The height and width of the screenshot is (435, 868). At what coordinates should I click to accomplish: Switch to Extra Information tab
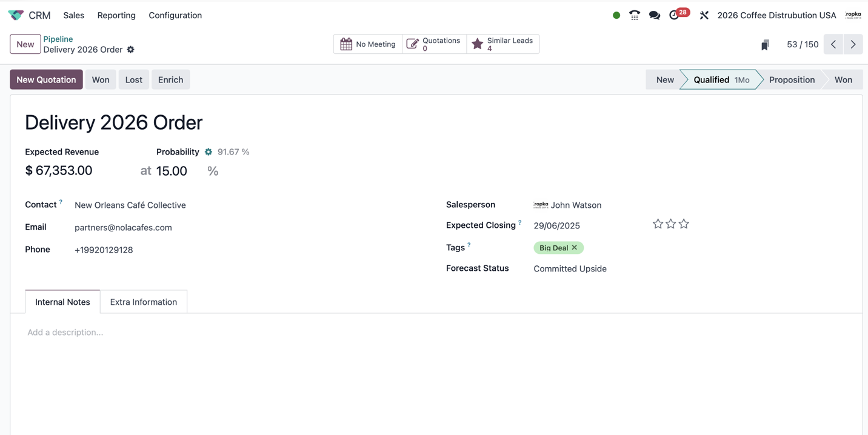tap(144, 302)
